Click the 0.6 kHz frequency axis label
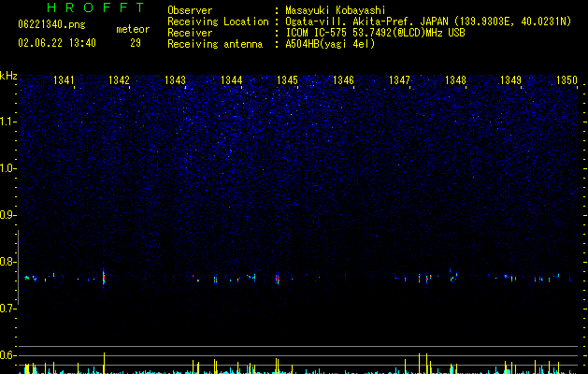The image size is (588, 374). 8,355
